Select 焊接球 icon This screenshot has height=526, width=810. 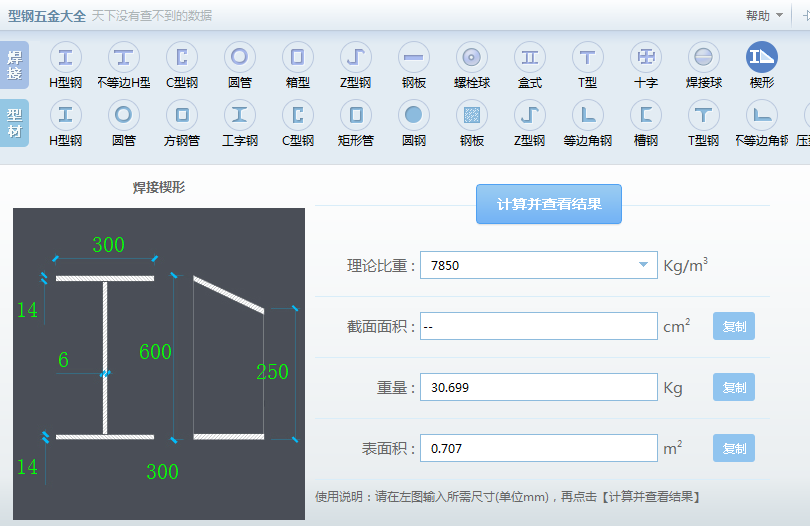pyautogui.click(x=704, y=57)
